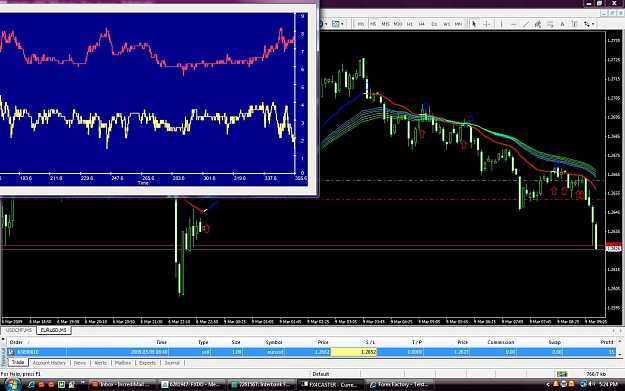Sort by Time column header
Screen dimensions: 625x391
pyautogui.click(x=118, y=342)
